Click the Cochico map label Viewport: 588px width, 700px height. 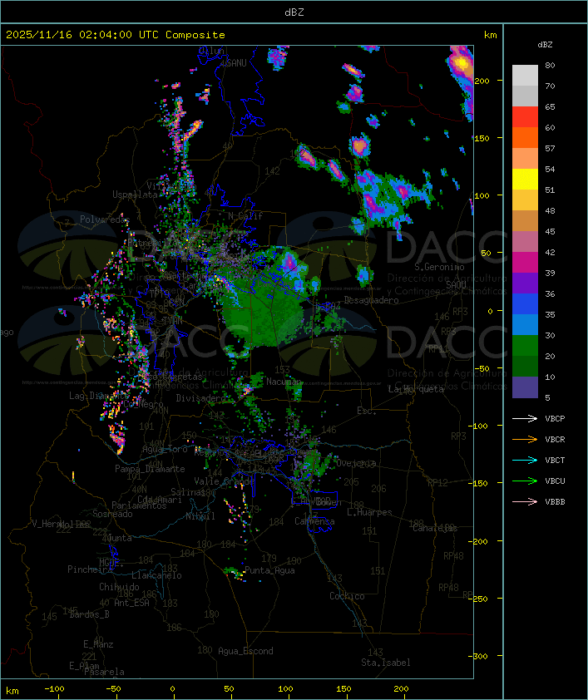pyautogui.click(x=347, y=596)
